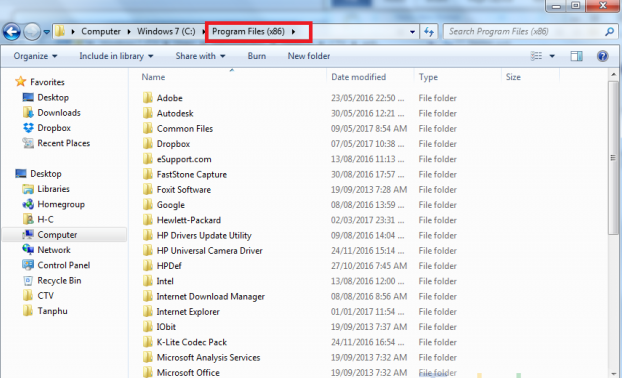Click Program Files (x86) breadcrumb segment
Image resolution: width=622 pixels, height=384 pixels.
(x=248, y=31)
